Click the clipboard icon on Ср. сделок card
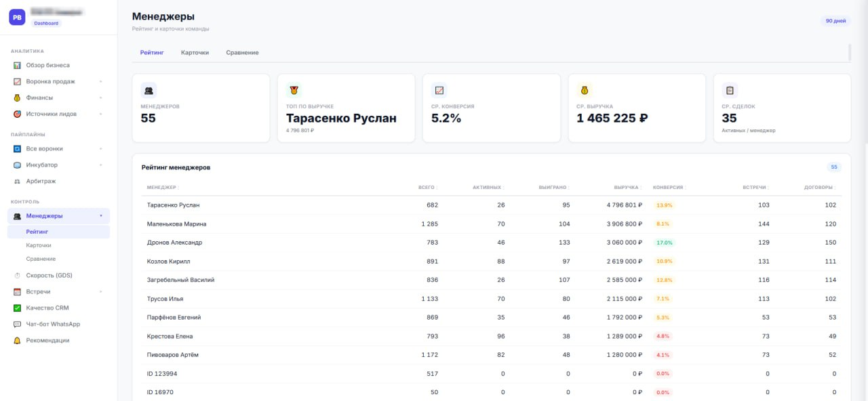 730,89
